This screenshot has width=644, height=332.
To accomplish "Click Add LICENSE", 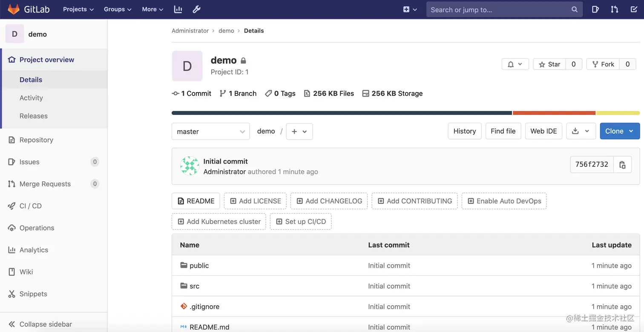I will point(256,201).
